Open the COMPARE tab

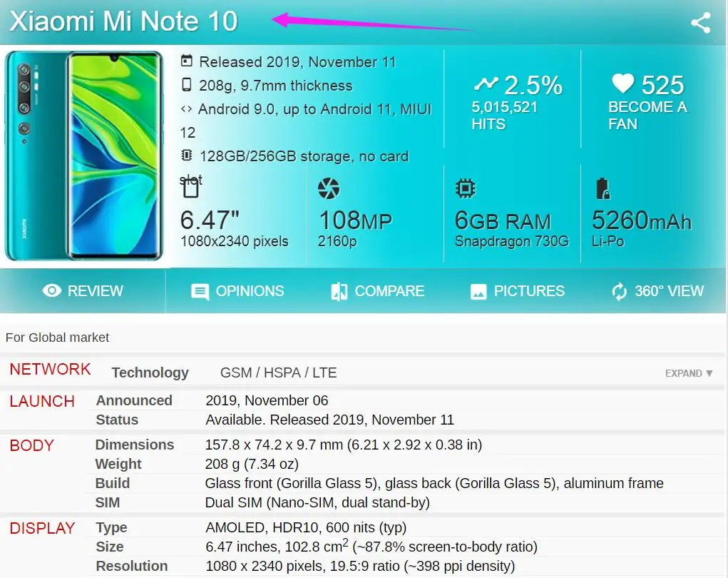click(377, 291)
